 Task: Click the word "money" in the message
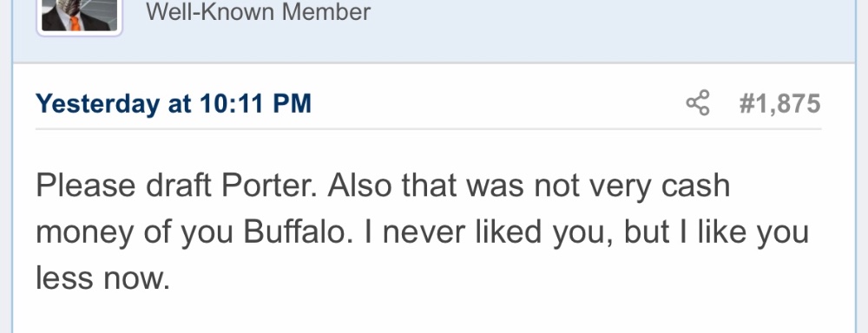pos(85,233)
